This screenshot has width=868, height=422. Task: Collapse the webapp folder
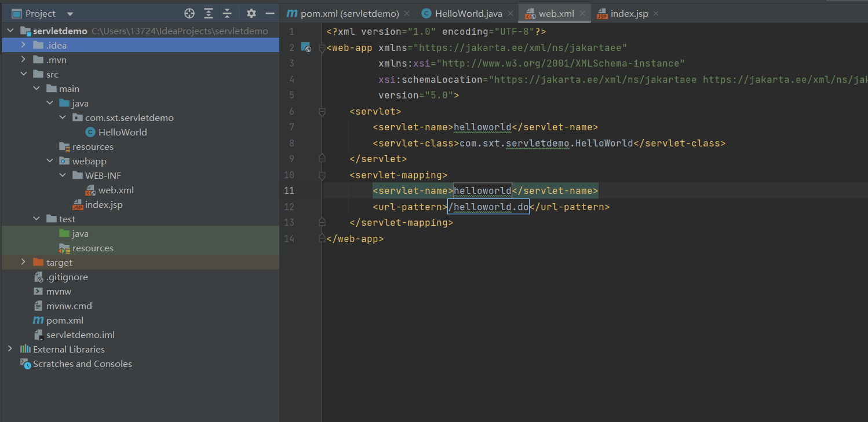[49, 161]
